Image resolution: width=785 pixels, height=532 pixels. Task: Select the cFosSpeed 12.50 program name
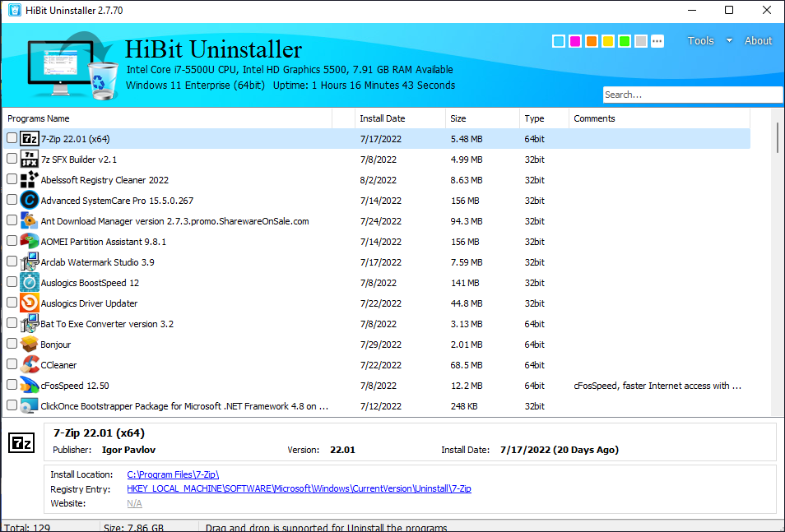[75, 386]
